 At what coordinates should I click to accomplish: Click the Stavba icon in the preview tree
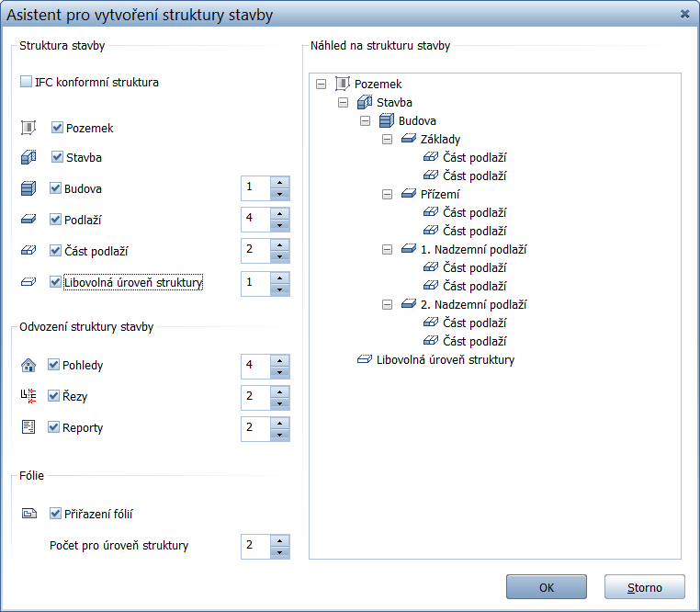(365, 102)
